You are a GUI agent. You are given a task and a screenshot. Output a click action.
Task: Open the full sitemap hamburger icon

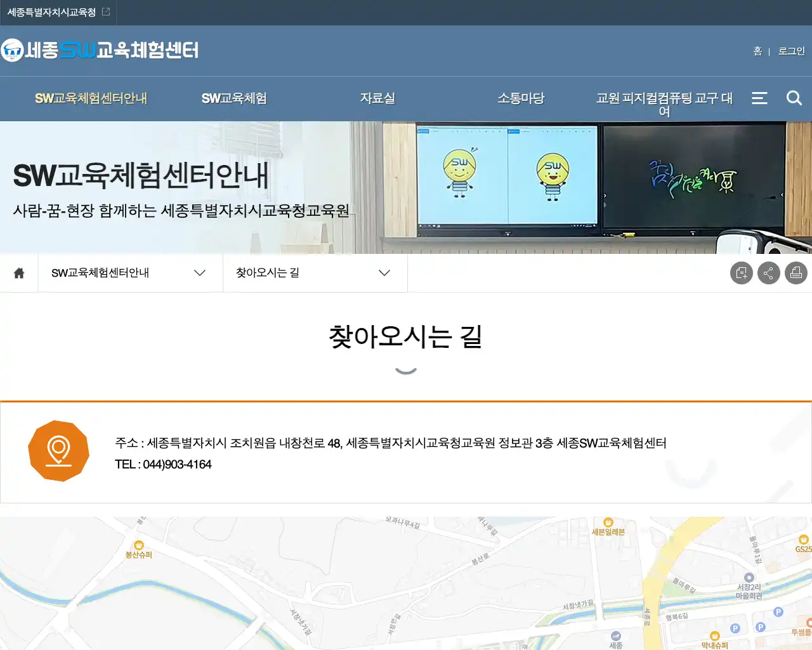click(759, 98)
